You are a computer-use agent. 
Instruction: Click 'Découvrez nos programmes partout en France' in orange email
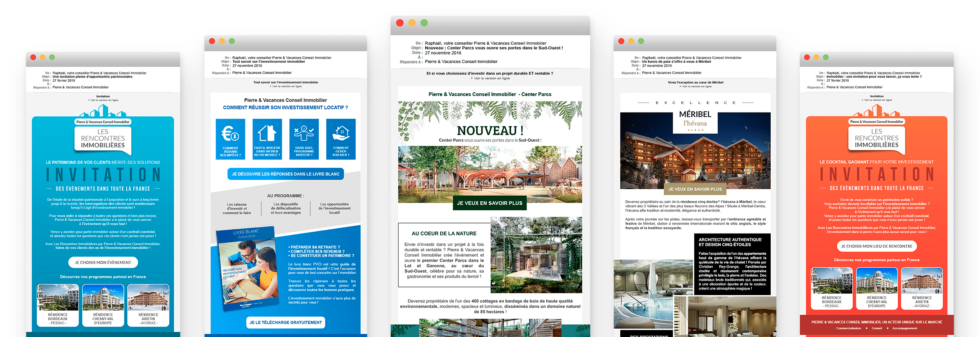tap(877, 260)
